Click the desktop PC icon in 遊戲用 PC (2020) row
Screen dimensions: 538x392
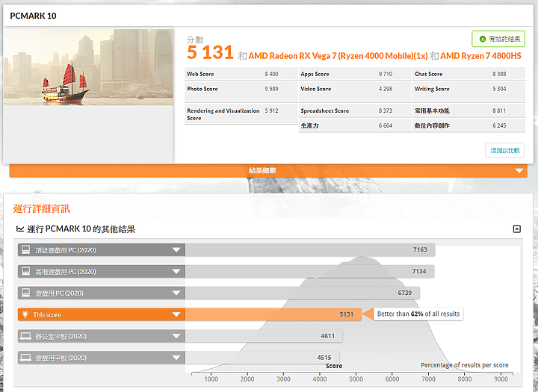tap(25, 293)
